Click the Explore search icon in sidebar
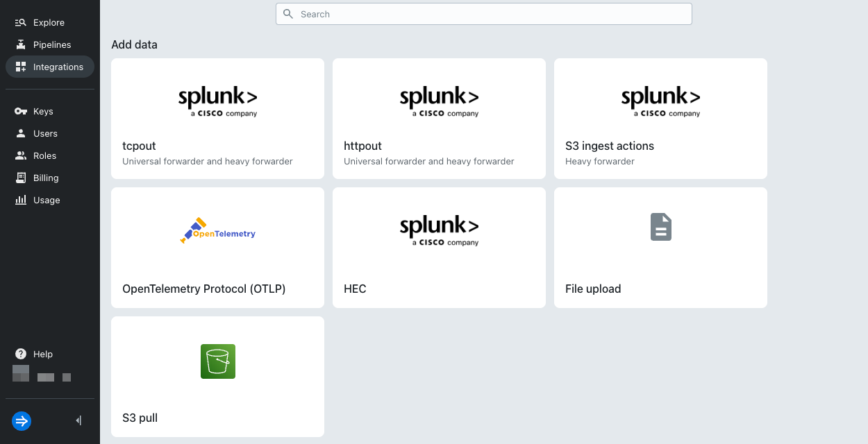 [20, 23]
